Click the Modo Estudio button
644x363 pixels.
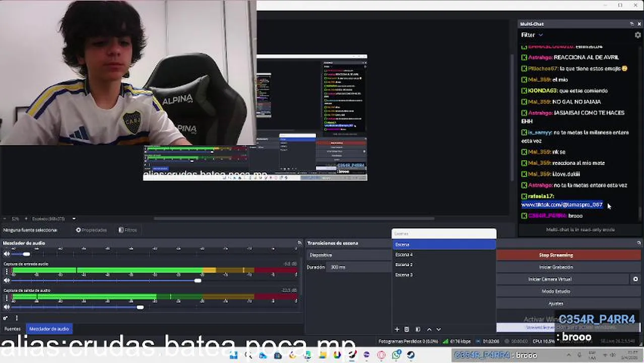556,291
